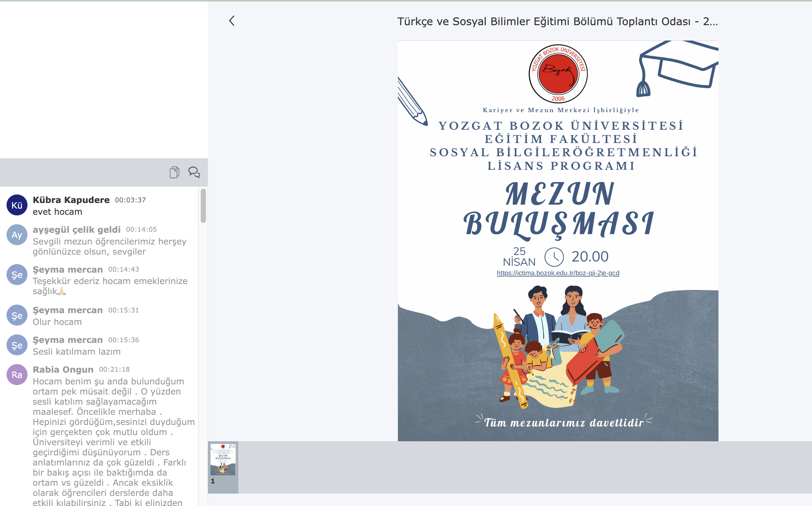Click the chat panel scrollbar thumb

pyautogui.click(x=203, y=206)
